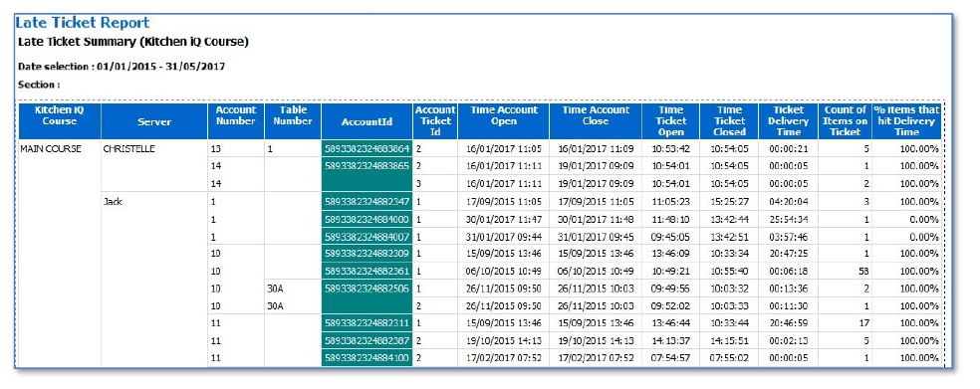Click the % Items that hit Delivery Time header
This screenshot has width=980, height=389.
pos(907,121)
